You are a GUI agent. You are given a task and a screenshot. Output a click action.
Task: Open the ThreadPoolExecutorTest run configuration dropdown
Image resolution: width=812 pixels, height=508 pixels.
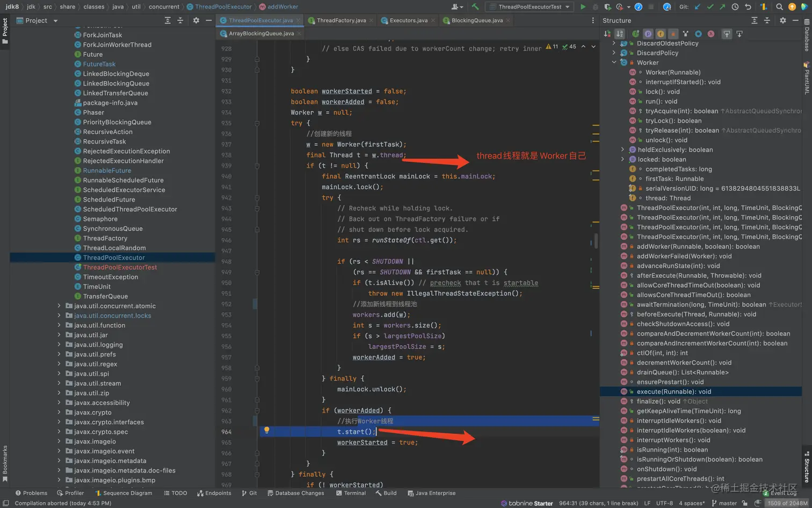529,6
